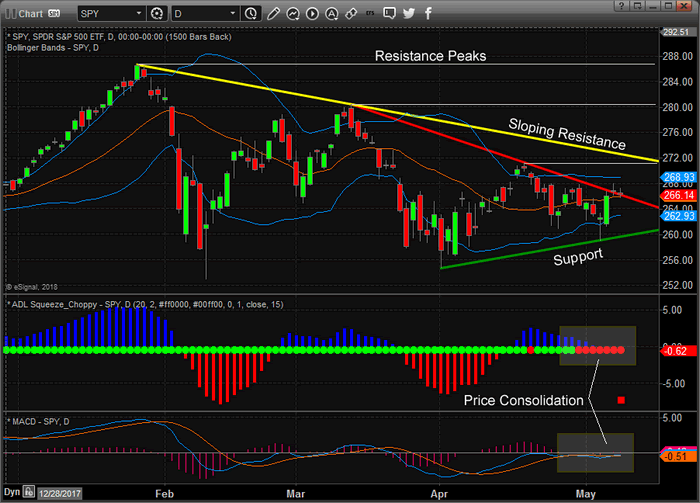
Task: Open the studies line-chart icon
Action: coord(293,14)
